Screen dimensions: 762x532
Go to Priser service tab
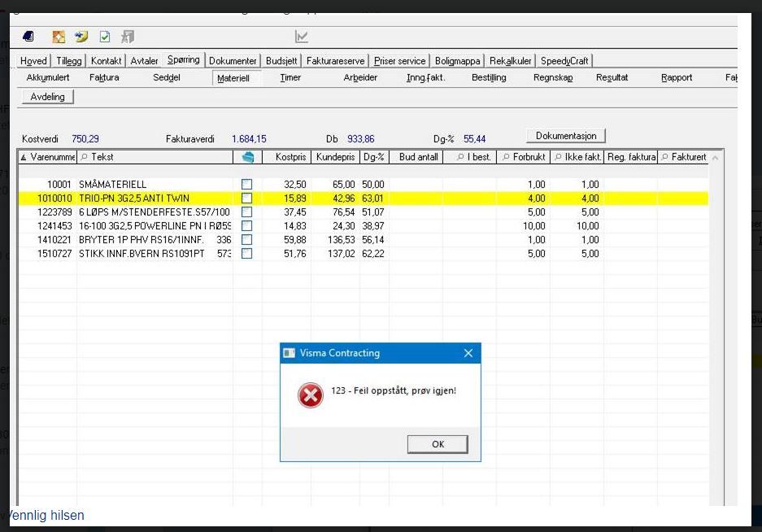(x=399, y=61)
